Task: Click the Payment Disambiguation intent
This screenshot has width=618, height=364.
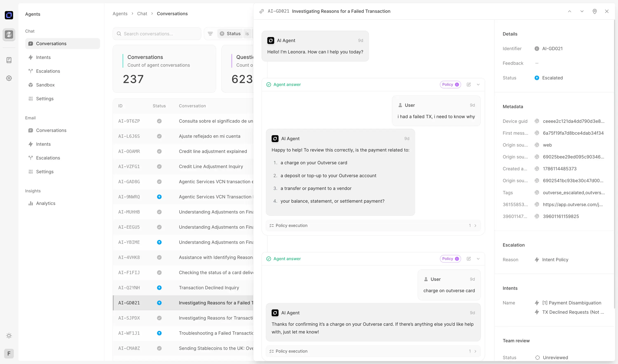Action: coord(568,303)
